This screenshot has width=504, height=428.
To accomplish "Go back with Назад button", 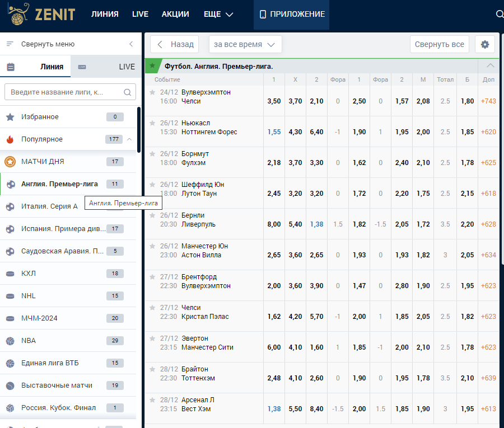I will click(175, 44).
